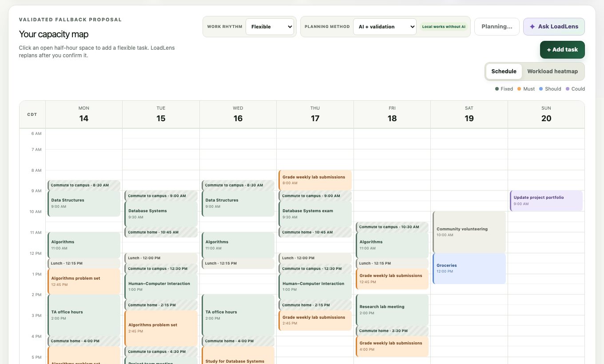Click Thursday's Lunch 12:00 PM block
604x364 pixels.
point(315,258)
